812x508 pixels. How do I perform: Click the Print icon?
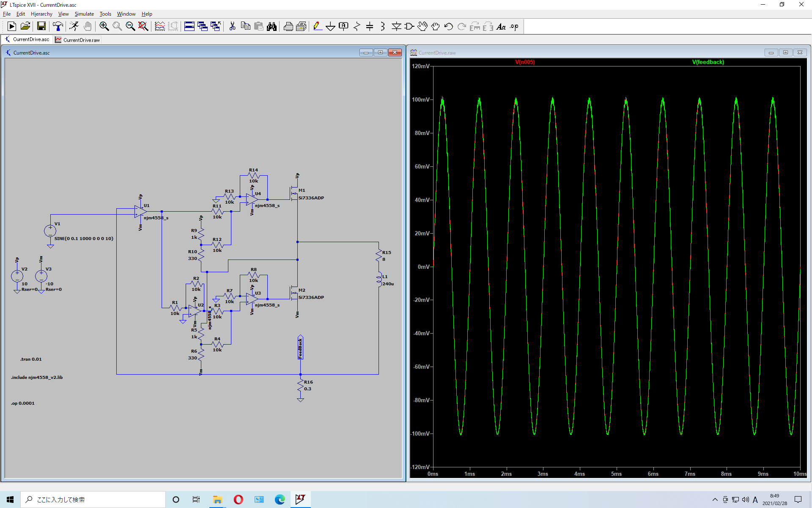[x=288, y=27]
